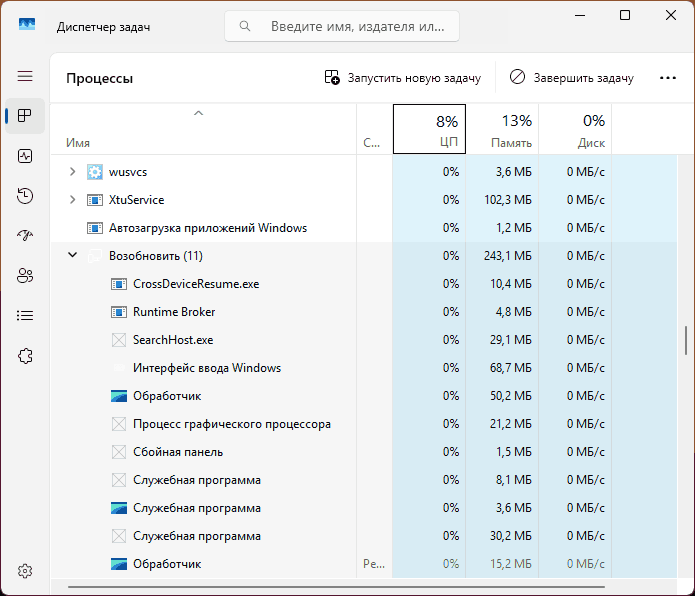Expand the XtuService process group

73,200
